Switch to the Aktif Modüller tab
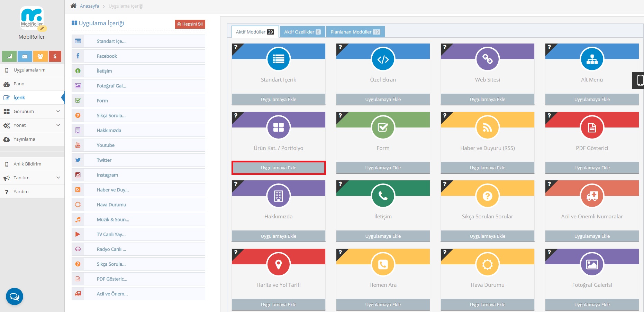 [x=255, y=32]
